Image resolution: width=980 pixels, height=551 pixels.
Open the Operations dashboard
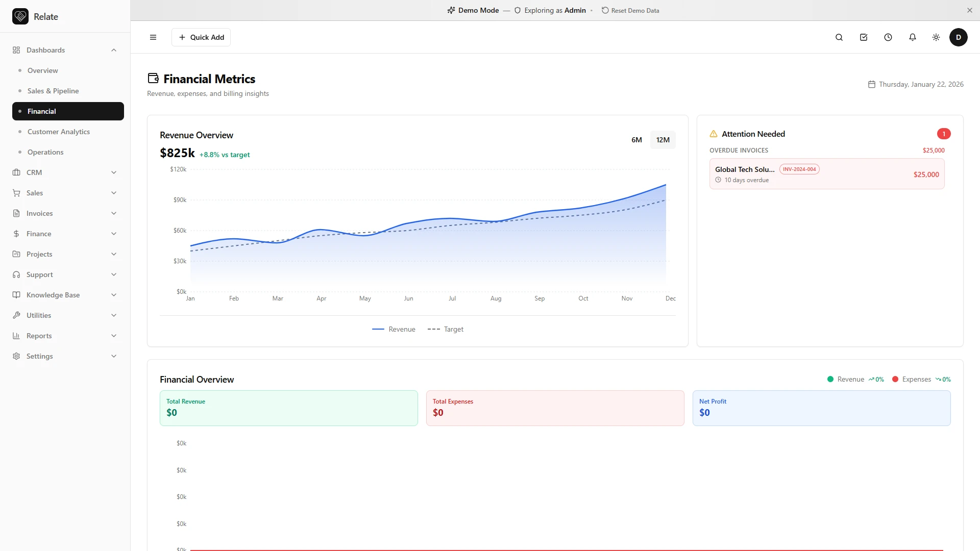click(x=68, y=152)
